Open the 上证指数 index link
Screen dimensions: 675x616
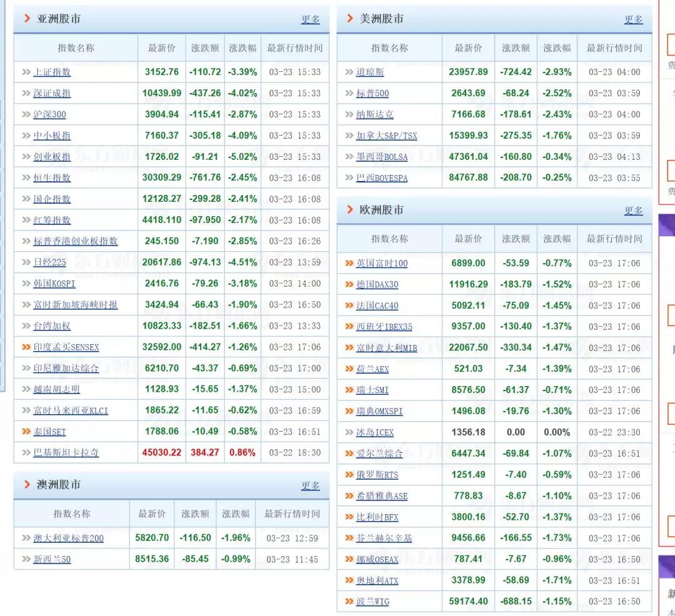(x=52, y=72)
